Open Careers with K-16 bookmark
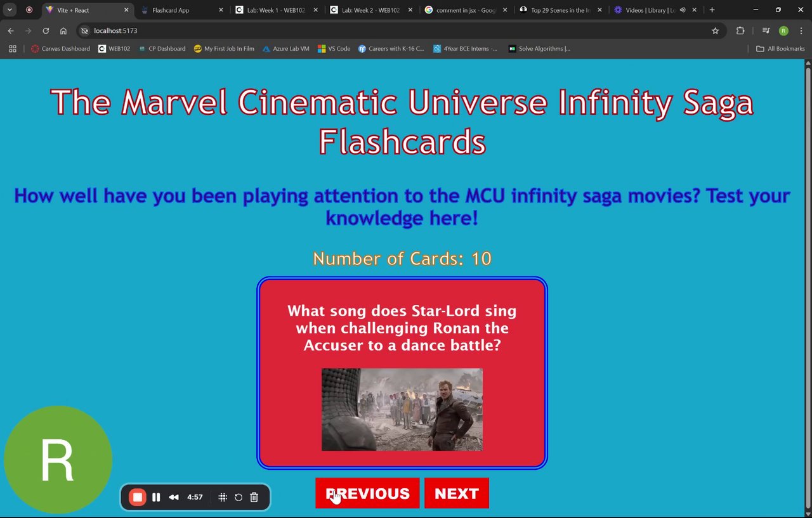Screen dimensions: 812x518 (391, 48)
